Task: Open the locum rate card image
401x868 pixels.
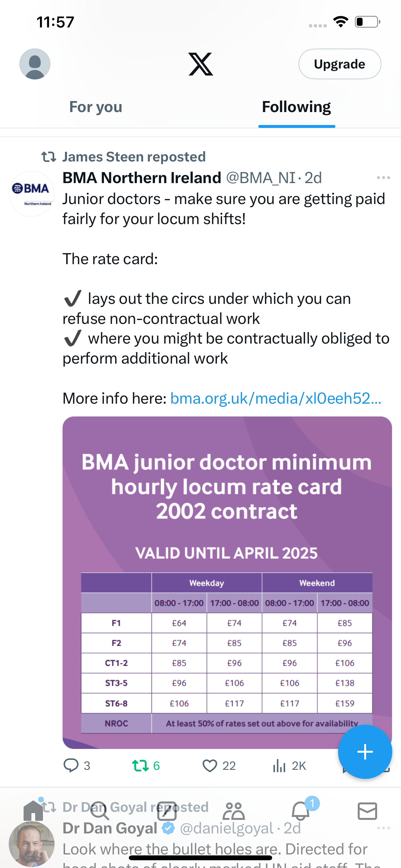Action: pos(227,583)
